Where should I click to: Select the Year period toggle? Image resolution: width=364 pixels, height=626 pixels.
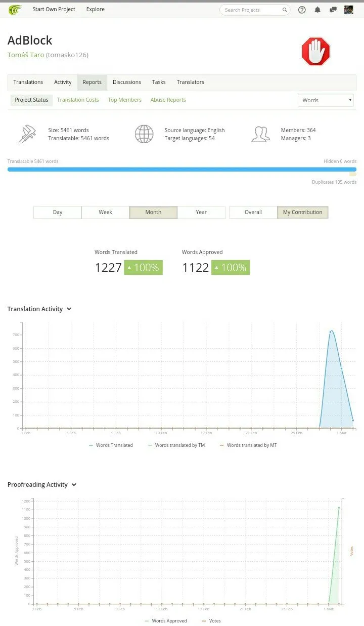[201, 212]
